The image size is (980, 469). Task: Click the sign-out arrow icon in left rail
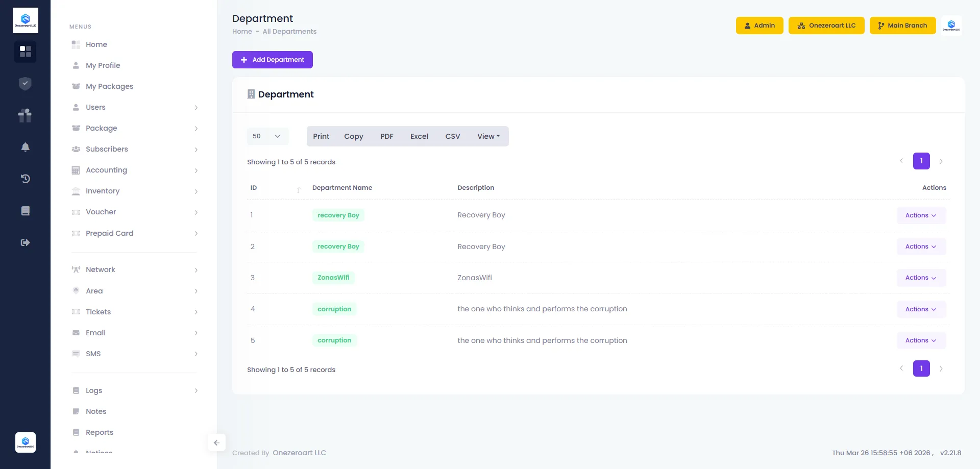25,242
